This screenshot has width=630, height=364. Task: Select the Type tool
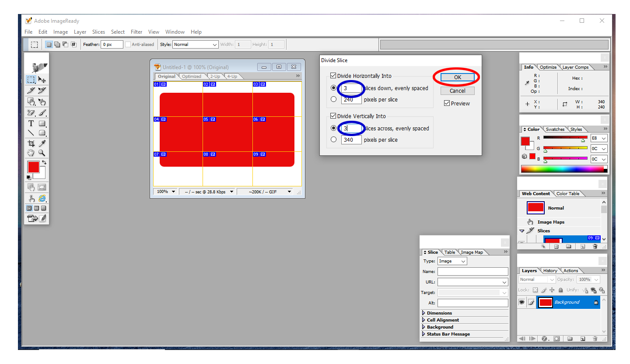click(31, 123)
